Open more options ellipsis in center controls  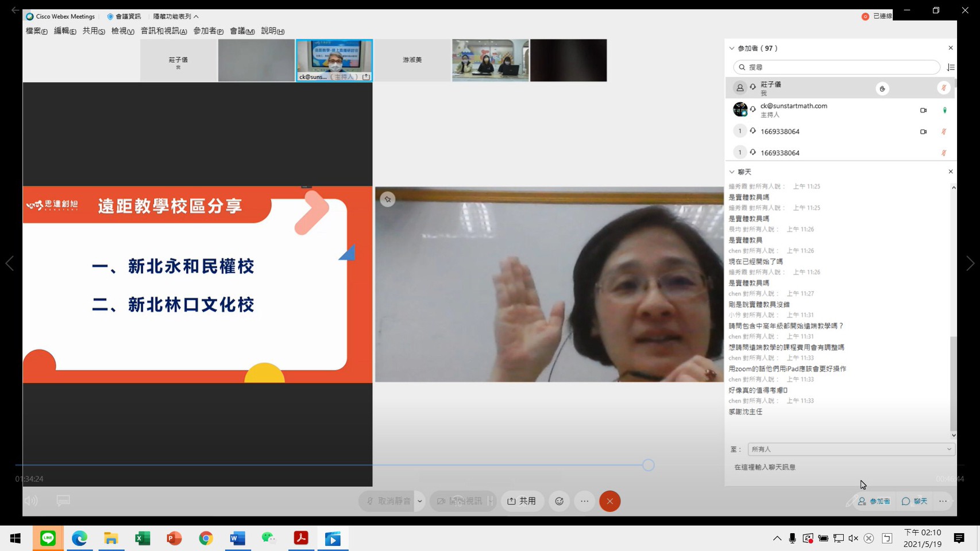click(x=584, y=501)
